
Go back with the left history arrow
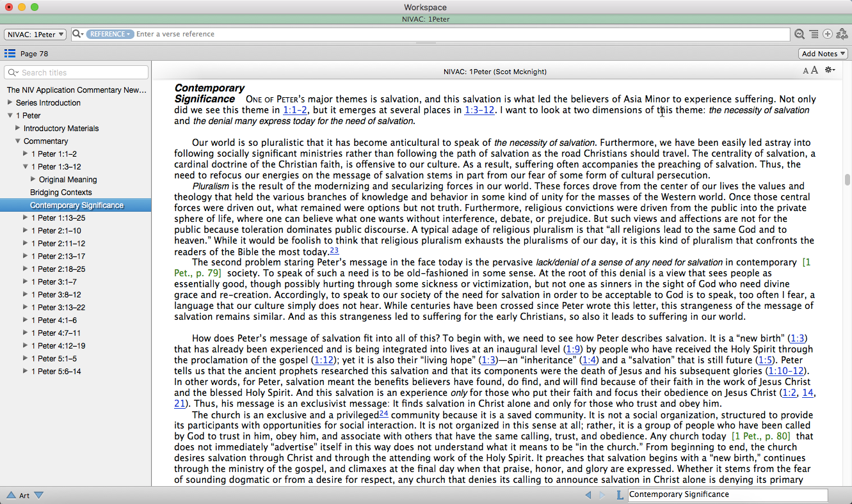coord(588,495)
